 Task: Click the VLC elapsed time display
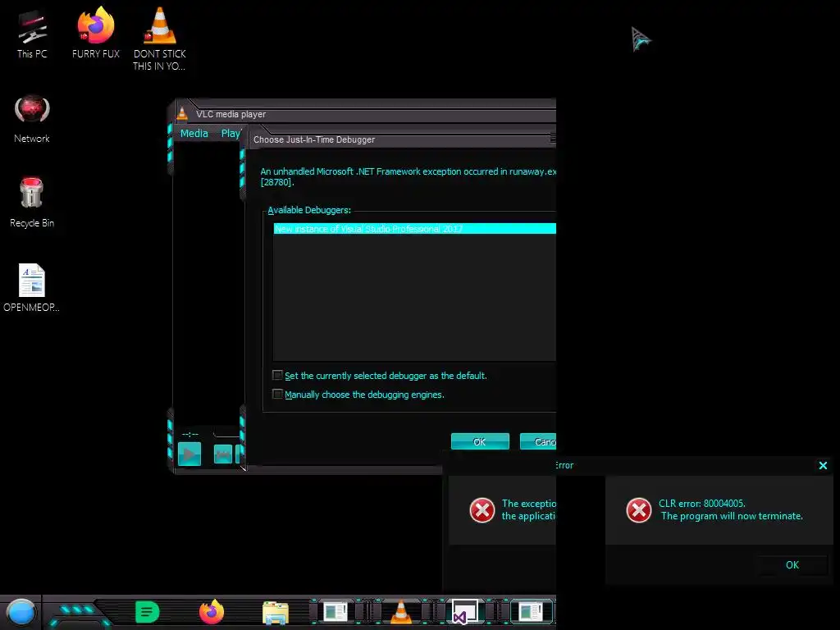190,434
